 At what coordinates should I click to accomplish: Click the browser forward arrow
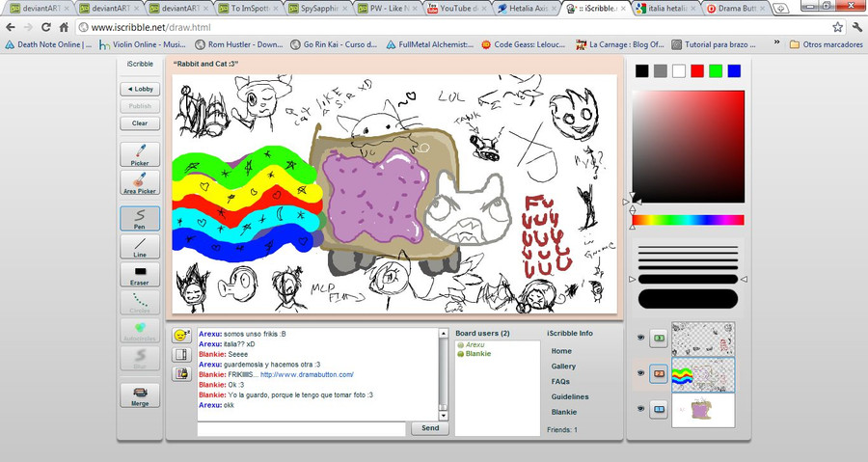[28, 27]
